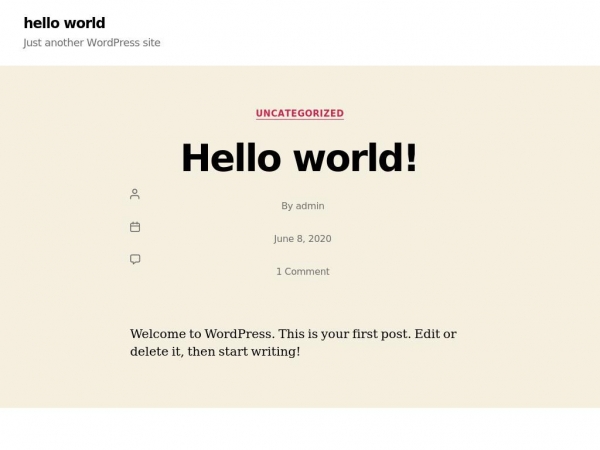Open the 'hello world' site title link
Viewport: 600px width, 450px height.
click(64, 23)
